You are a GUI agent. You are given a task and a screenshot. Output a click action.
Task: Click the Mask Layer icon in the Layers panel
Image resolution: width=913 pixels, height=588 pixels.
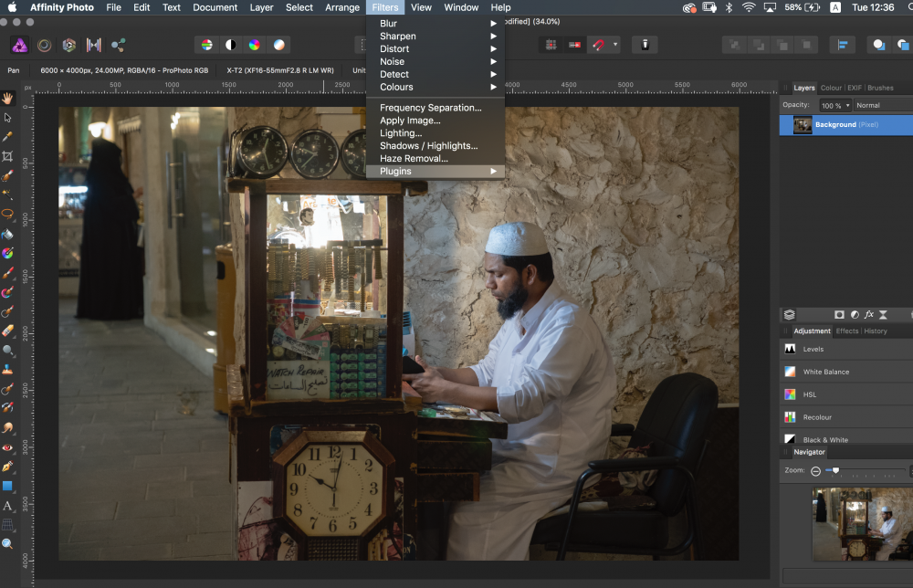pyautogui.click(x=839, y=315)
